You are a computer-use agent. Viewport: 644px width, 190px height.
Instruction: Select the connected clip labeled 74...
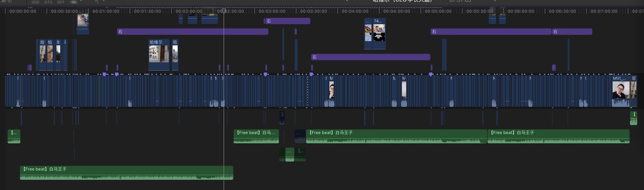[379, 33]
